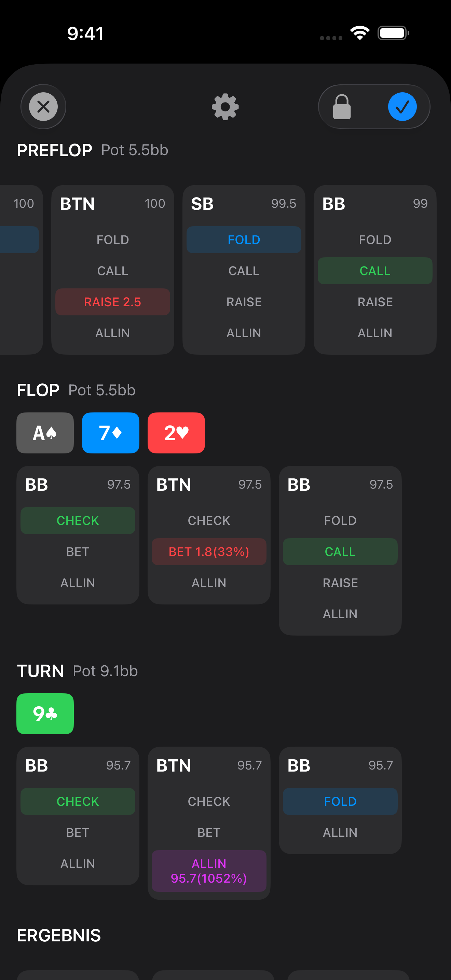Viewport: 451px width, 980px height.
Task: Tap the red 2 of hearts card
Action: tap(176, 433)
